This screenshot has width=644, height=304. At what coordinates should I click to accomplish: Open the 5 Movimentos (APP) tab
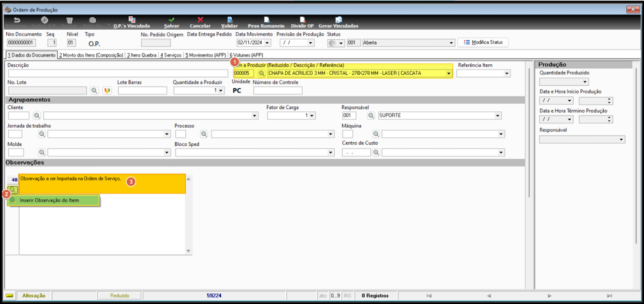click(205, 55)
